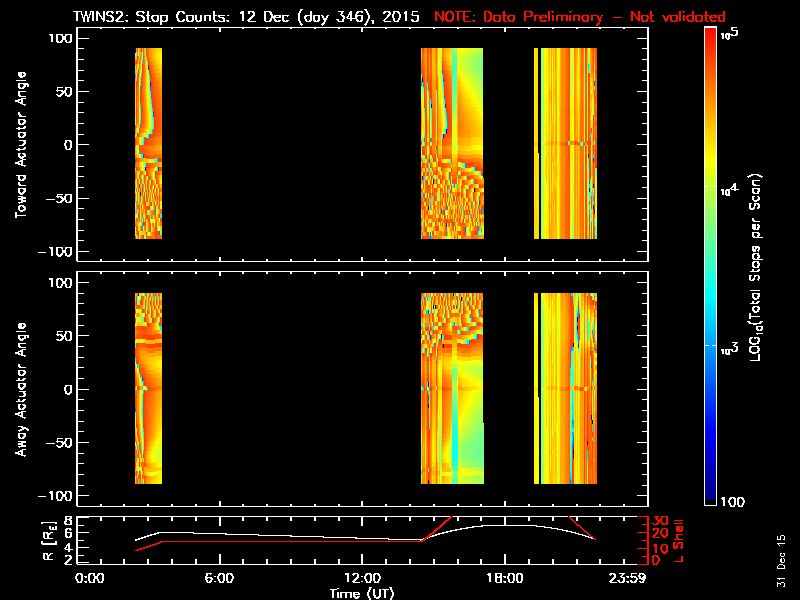
Task: Click the '31 Dec 15' date stamp
Action: [781, 561]
